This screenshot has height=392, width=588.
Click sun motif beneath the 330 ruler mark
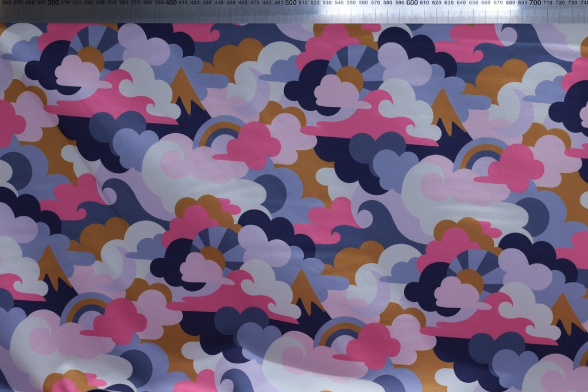(x=91, y=49)
